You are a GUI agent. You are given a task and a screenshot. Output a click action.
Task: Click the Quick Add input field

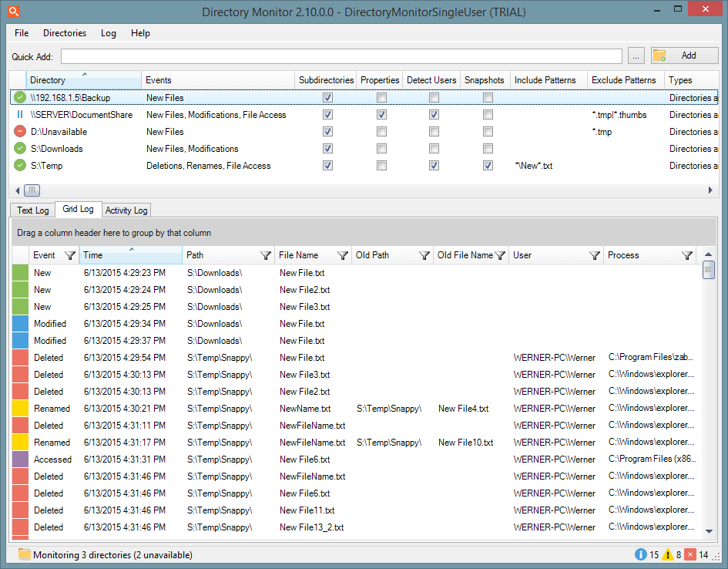[x=341, y=56]
